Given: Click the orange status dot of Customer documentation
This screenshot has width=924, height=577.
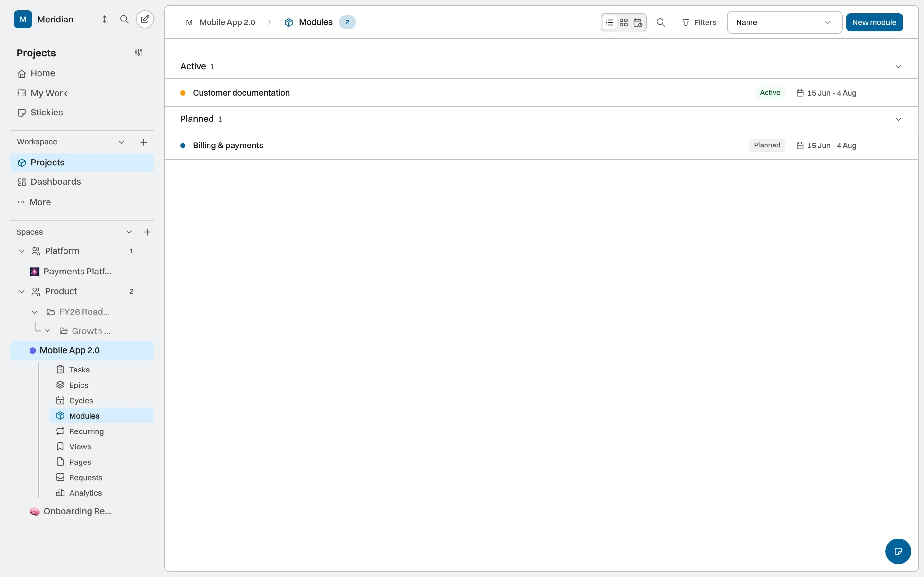Looking at the screenshot, I should tap(183, 93).
